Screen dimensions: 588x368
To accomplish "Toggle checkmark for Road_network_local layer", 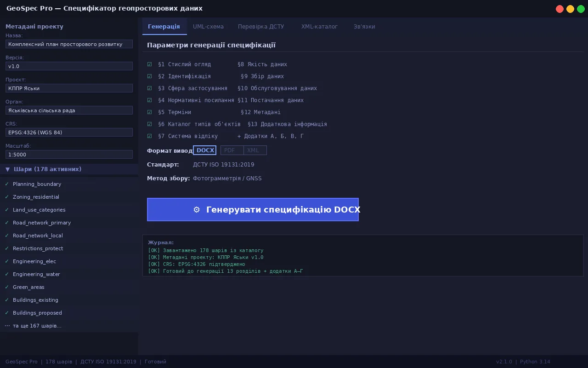I will click(7, 236).
